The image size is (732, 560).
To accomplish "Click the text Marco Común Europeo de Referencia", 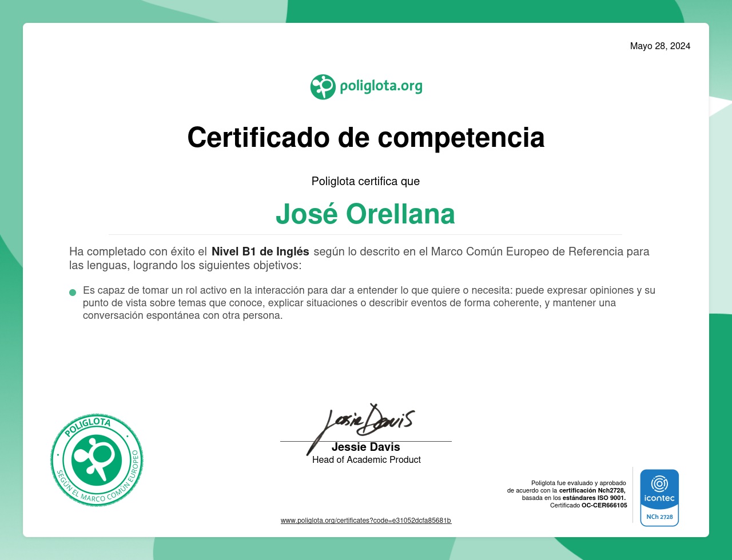I will 527,251.
